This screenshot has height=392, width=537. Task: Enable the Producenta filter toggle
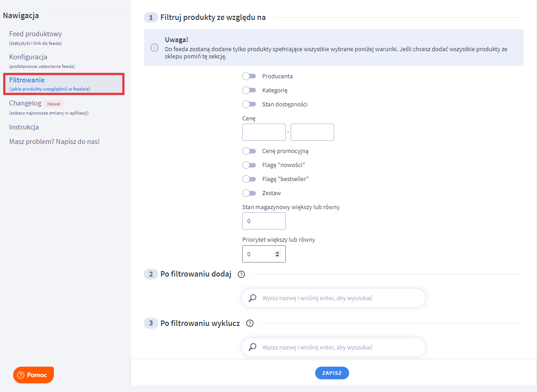pyautogui.click(x=249, y=76)
